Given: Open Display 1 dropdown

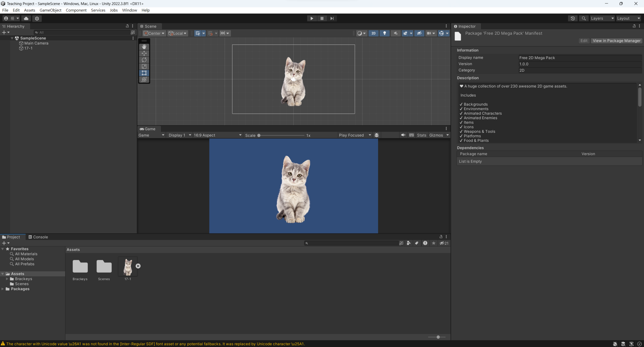Looking at the screenshot, I should click(x=179, y=135).
